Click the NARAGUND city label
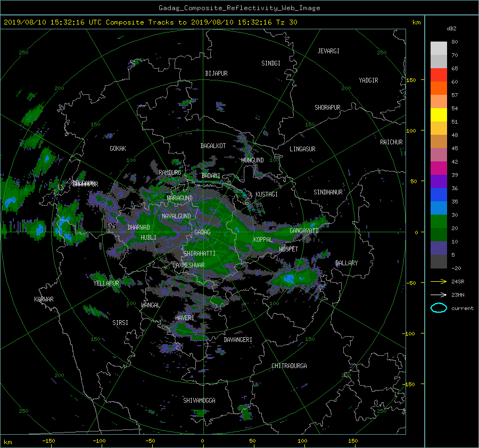This screenshot has width=479, height=448. tap(180, 198)
